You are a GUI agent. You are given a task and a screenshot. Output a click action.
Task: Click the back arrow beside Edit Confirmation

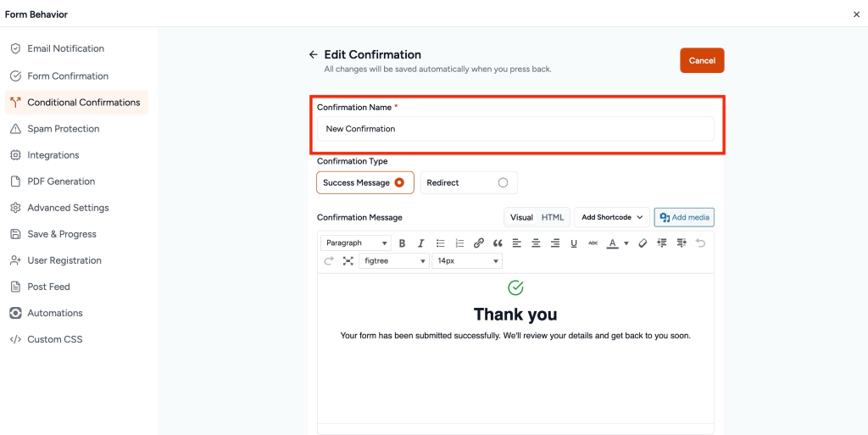(314, 55)
